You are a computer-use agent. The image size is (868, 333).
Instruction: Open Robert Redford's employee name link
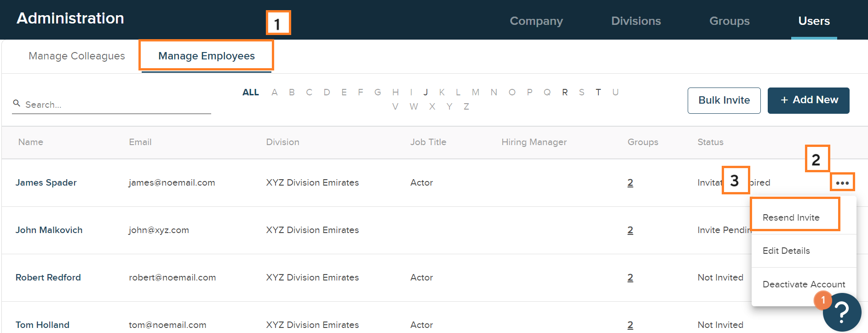pyautogui.click(x=48, y=277)
